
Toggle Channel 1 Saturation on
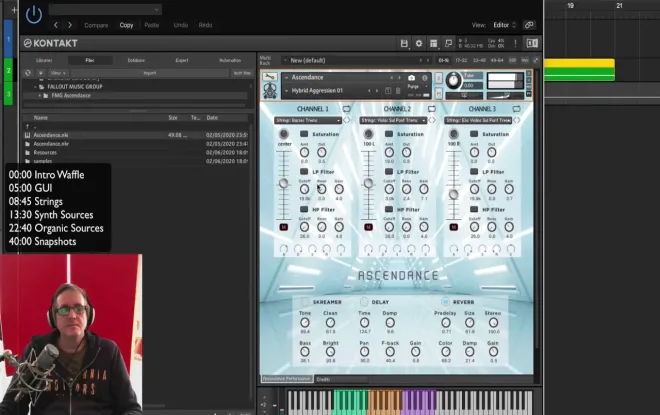pyautogui.click(x=304, y=134)
